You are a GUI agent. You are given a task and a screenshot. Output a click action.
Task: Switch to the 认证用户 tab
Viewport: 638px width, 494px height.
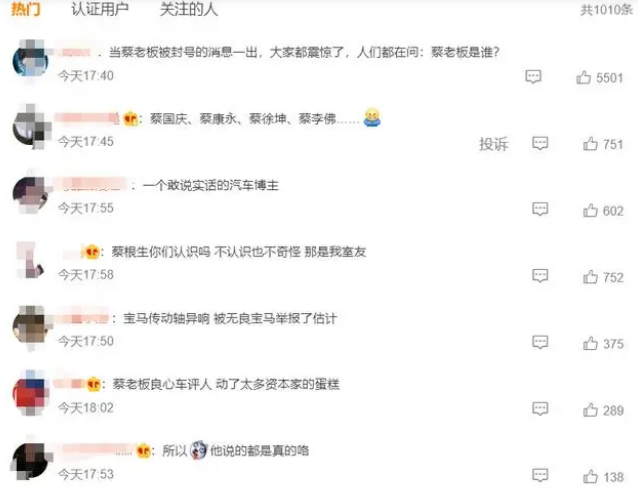click(100, 9)
